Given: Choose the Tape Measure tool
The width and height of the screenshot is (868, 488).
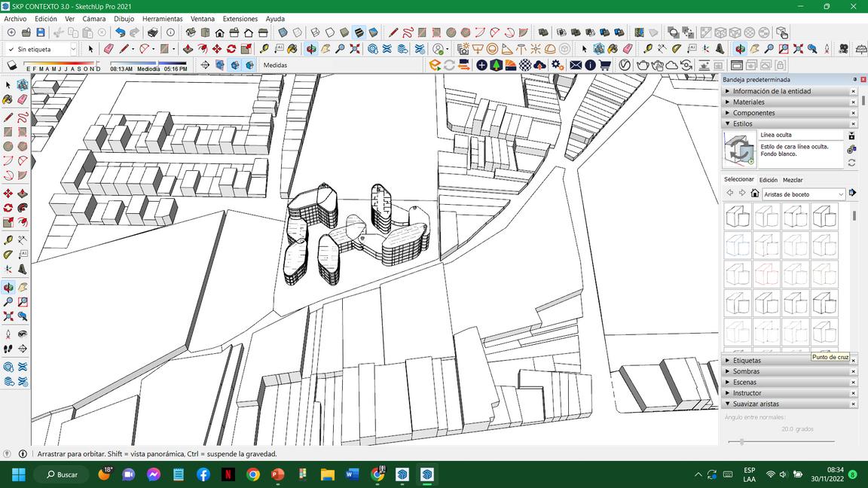Looking at the screenshot, I should [264, 49].
